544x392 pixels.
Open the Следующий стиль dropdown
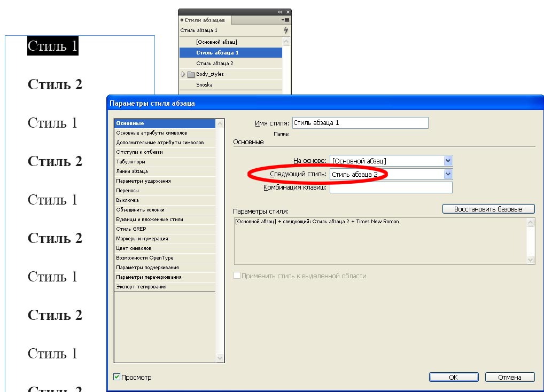click(x=448, y=174)
